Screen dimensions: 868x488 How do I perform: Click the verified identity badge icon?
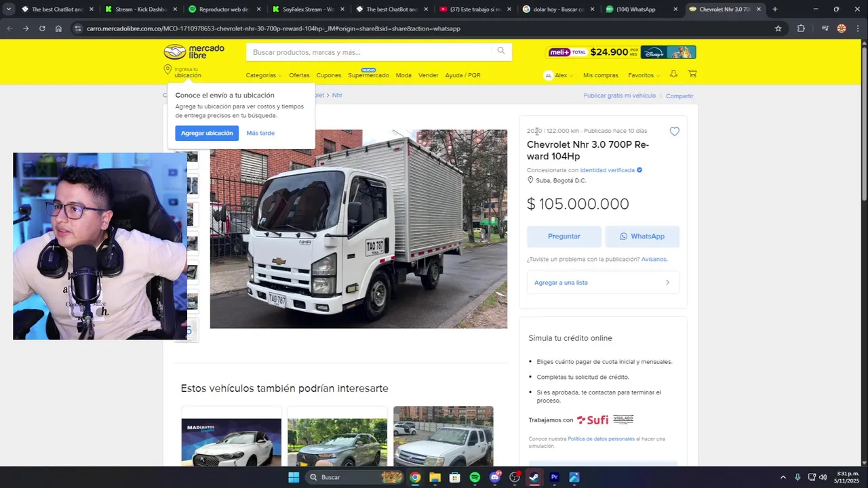[x=639, y=170]
